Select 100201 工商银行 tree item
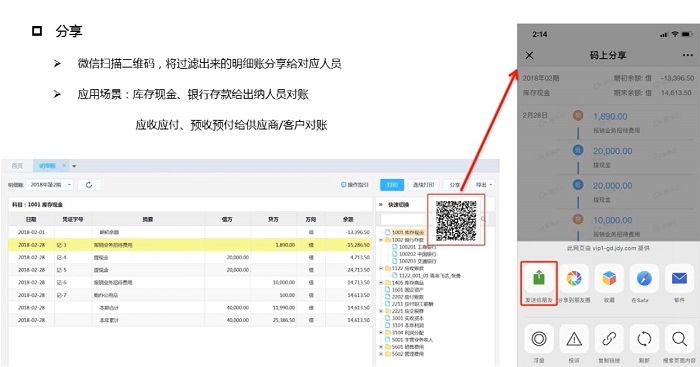This screenshot has height=367, width=700. 413,247
